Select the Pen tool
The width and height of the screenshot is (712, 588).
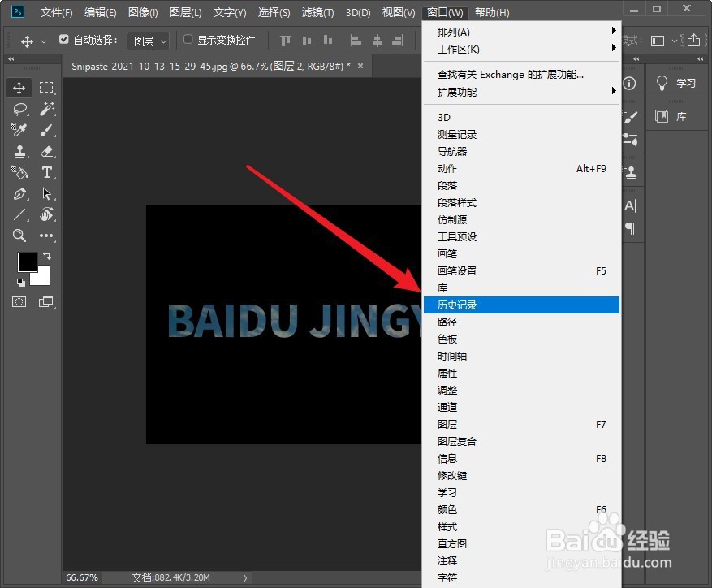point(19,193)
